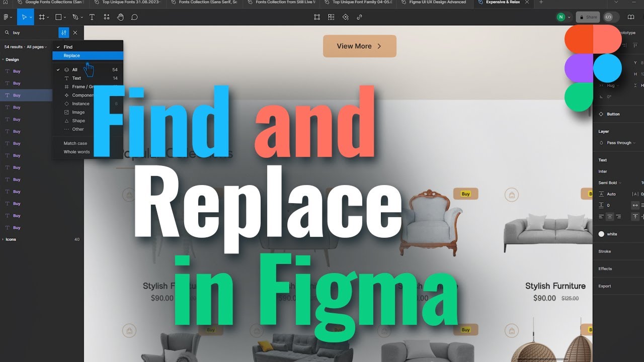The image size is (644, 362).
Task: Open the All pages dropdown
Action: [x=37, y=47]
